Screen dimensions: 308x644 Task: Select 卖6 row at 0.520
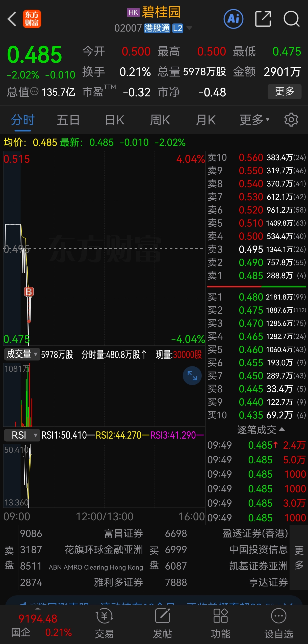[256, 210]
